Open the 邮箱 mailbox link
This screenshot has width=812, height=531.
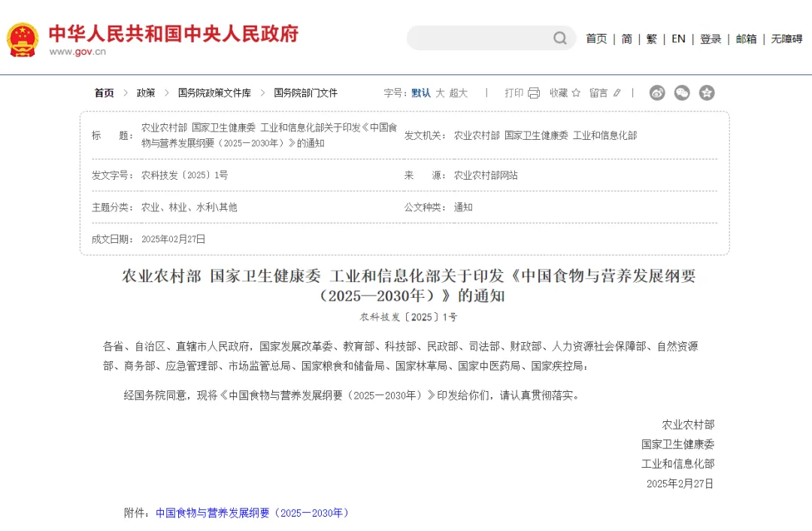click(x=747, y=39)
